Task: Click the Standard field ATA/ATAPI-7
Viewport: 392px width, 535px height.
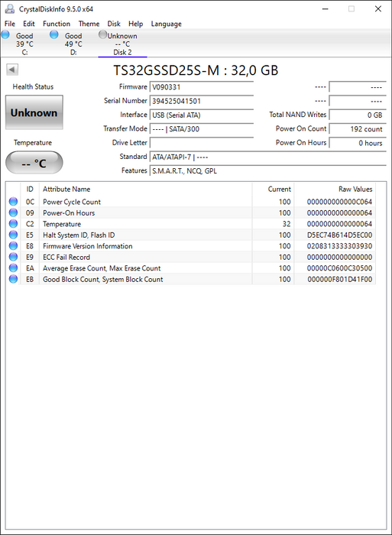Action: [x=267, y=157]
